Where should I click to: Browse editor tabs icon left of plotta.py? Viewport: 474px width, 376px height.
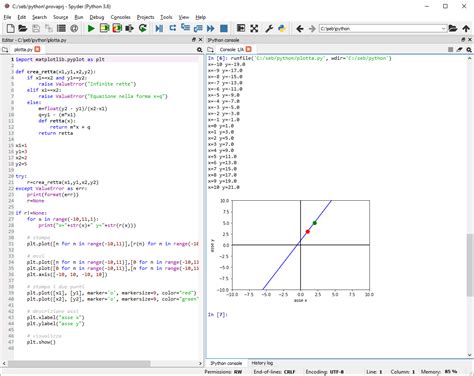(5, 50)
